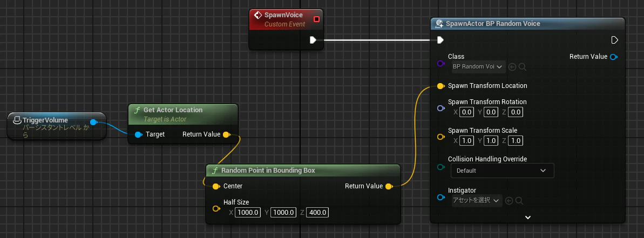Click the SpawnVoice event delegate pin

316,19
